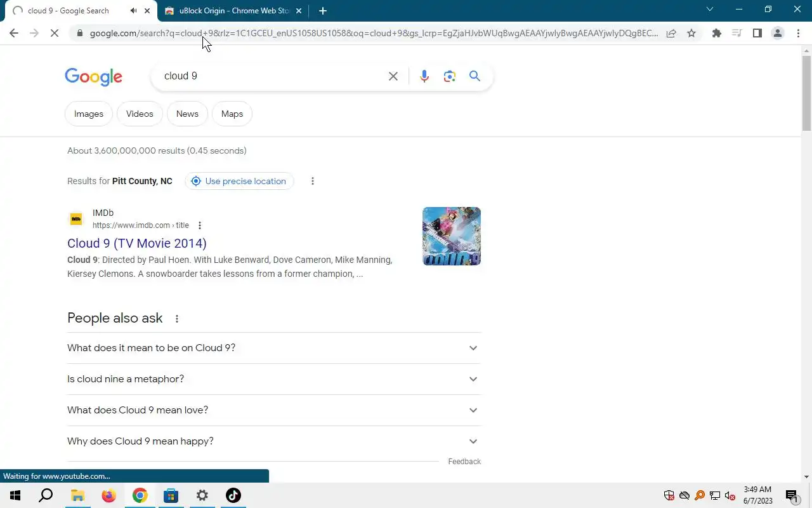Open the network status tray icon
The height and width of the screenshot is (508, 812).
pyautogui.click(x=715, y=495)
